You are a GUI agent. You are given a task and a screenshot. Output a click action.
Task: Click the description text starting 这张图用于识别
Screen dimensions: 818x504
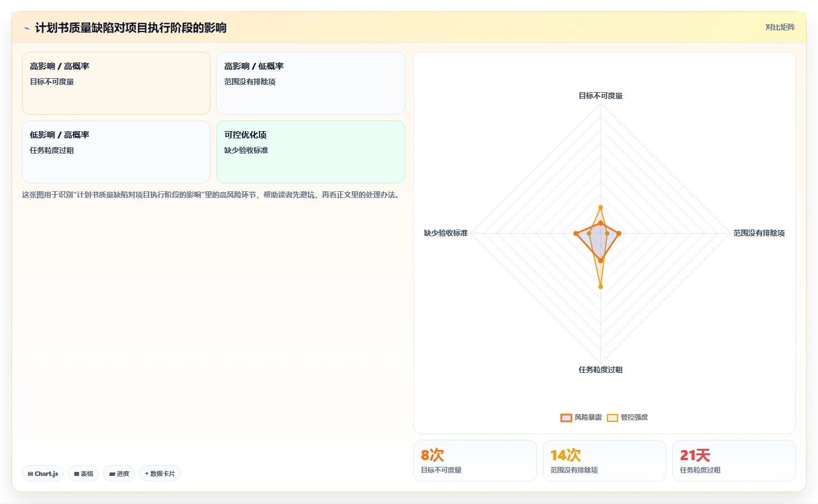pyautogui.click(x=212, y=195)
